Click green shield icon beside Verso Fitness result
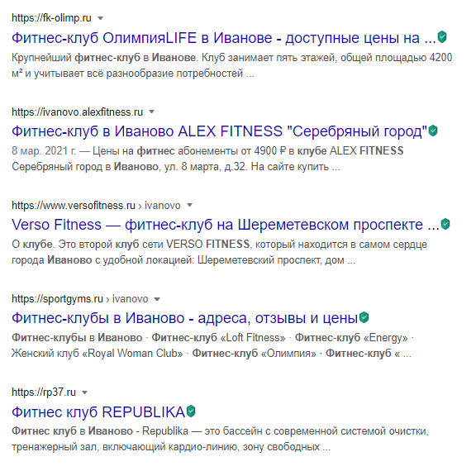The image size is (476, 466). (445, 224)
